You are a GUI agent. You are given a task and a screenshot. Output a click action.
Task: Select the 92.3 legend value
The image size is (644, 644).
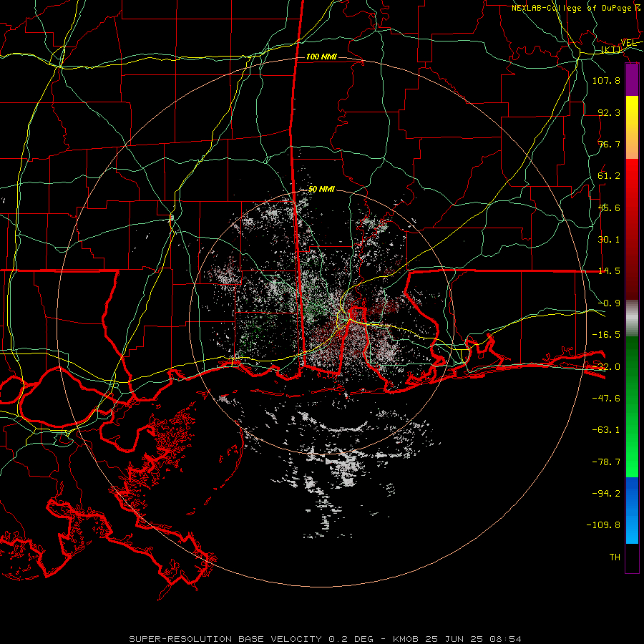tap(609, 112)
